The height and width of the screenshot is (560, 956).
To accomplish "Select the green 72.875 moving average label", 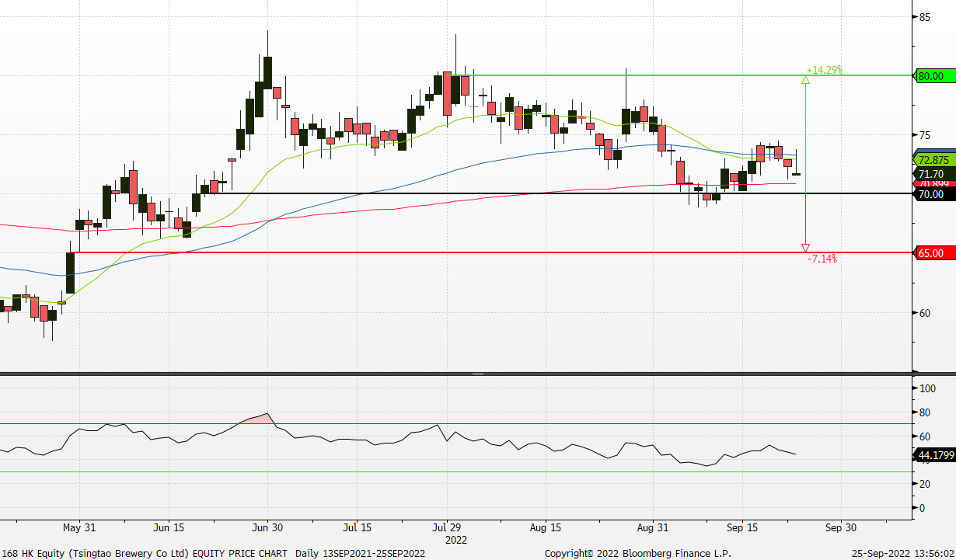I will coord(933,160).
